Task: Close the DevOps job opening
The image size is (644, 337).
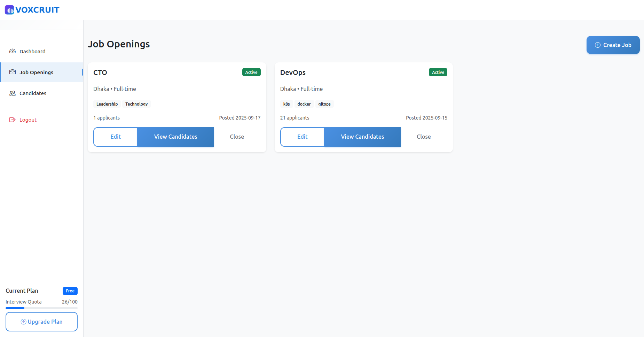Action: tap(424, 137)
